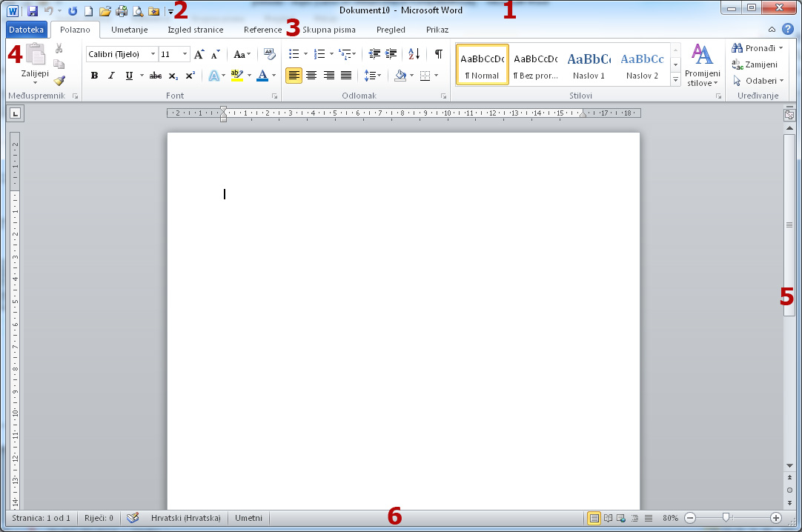Toggle Italic formatting
The image size is (802, 532).
[111, 76]
